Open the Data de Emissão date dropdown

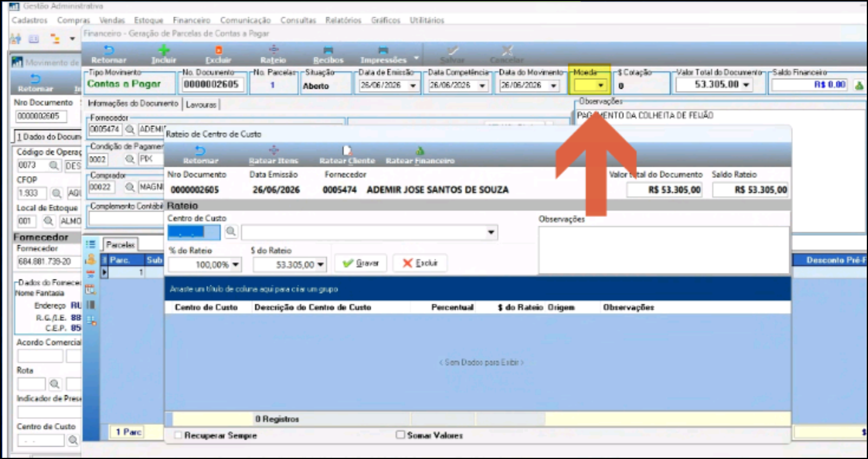[413, 86]
